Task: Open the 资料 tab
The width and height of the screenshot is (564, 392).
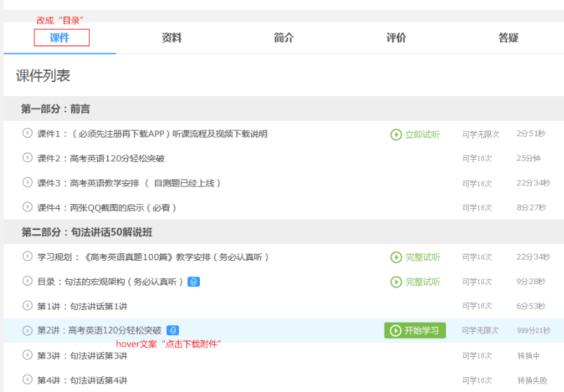Action: click(x=172, y=38)
